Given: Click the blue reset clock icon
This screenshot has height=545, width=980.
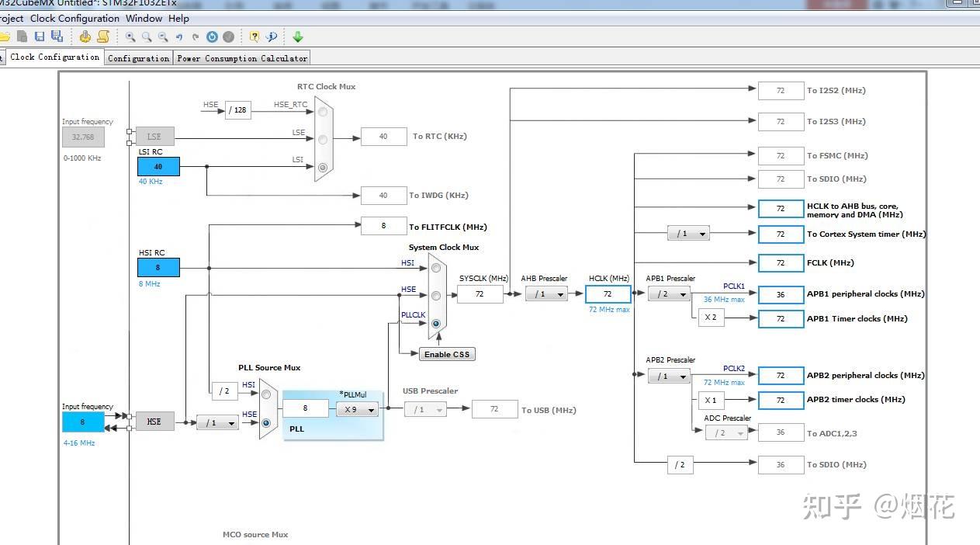Looking at the screenshot, I should (x=212, y=36).
